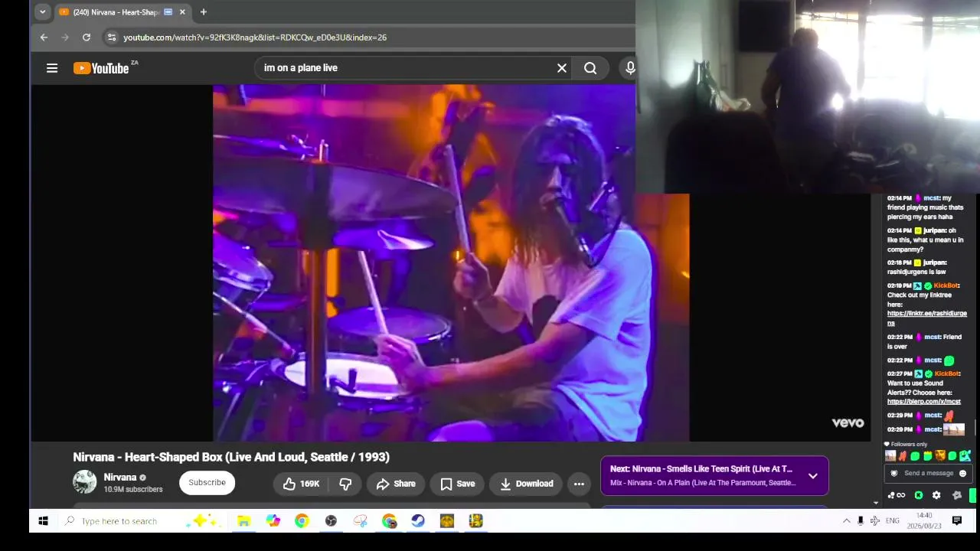
Task: Close the Nirvana YouTube tab
Action: tap(182, 12)
